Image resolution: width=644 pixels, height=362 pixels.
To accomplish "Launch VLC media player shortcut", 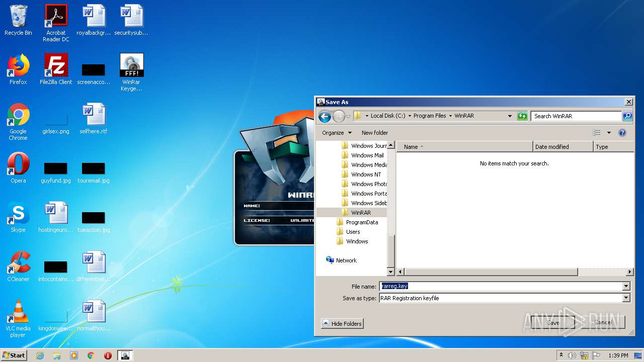I will [x=18, y=319].
